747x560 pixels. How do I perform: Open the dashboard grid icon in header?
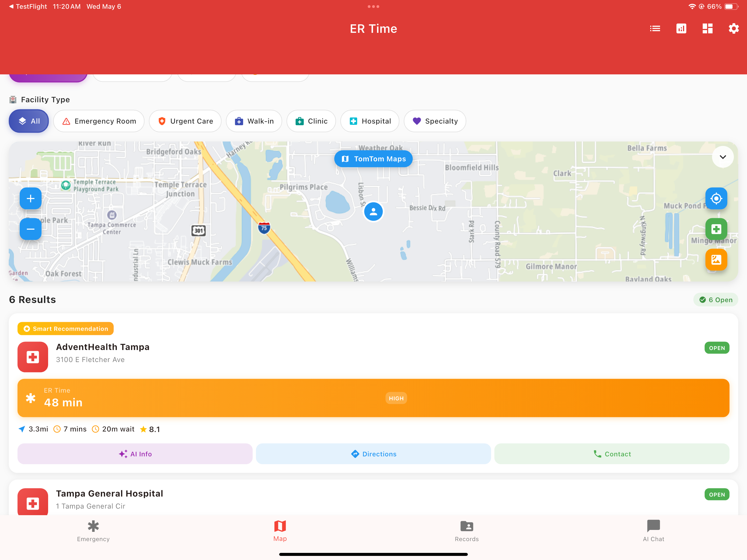[707, 29]
